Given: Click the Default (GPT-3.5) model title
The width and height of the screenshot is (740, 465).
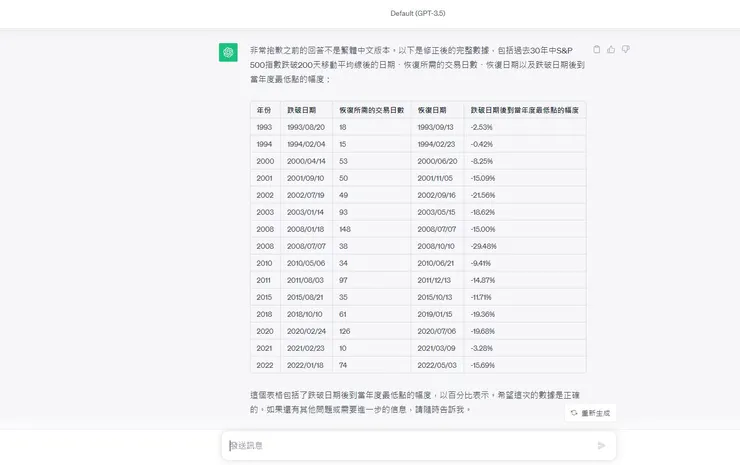Looking at the screenshot, I should pos(418,13).
